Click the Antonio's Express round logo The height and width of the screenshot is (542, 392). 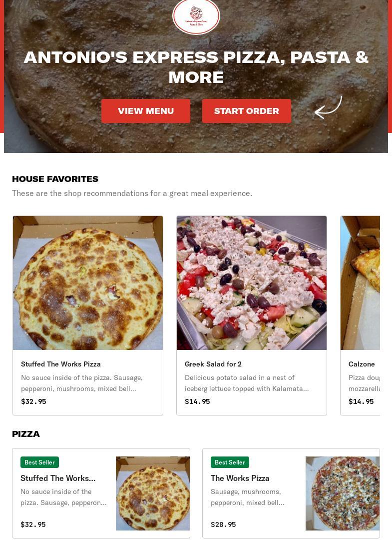pyautogui.click(x=196, y=16)
